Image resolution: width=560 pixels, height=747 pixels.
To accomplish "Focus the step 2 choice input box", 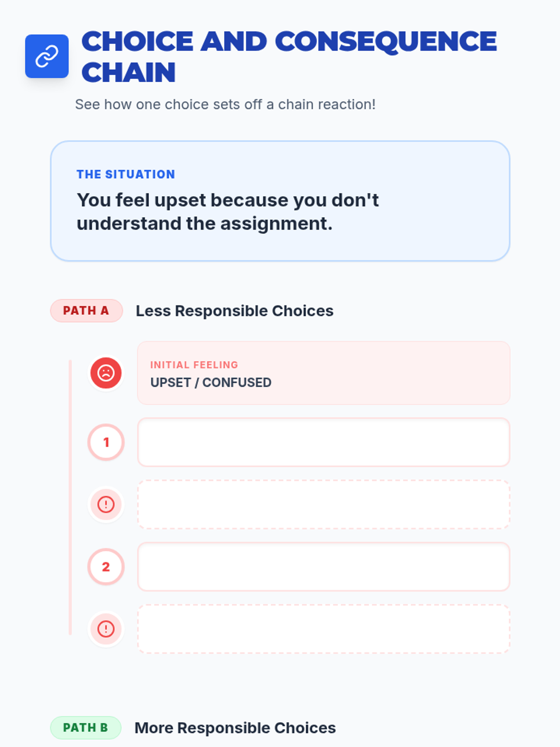I will tap(323, 567).
